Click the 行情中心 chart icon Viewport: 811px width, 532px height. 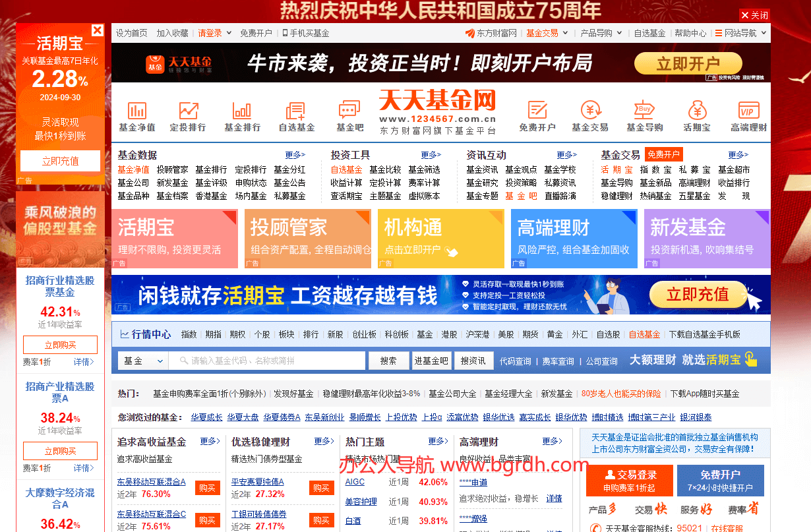[125, 334]
